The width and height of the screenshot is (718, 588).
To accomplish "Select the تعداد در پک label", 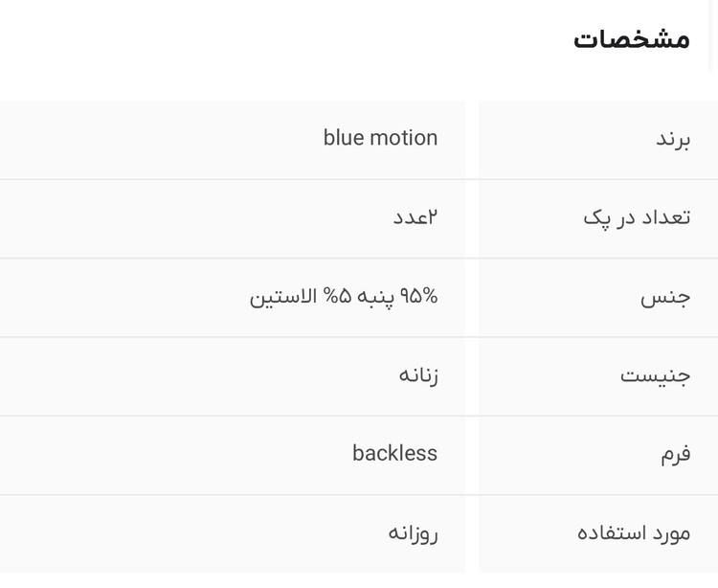I will pyautogui.click(x=637, y=217).
